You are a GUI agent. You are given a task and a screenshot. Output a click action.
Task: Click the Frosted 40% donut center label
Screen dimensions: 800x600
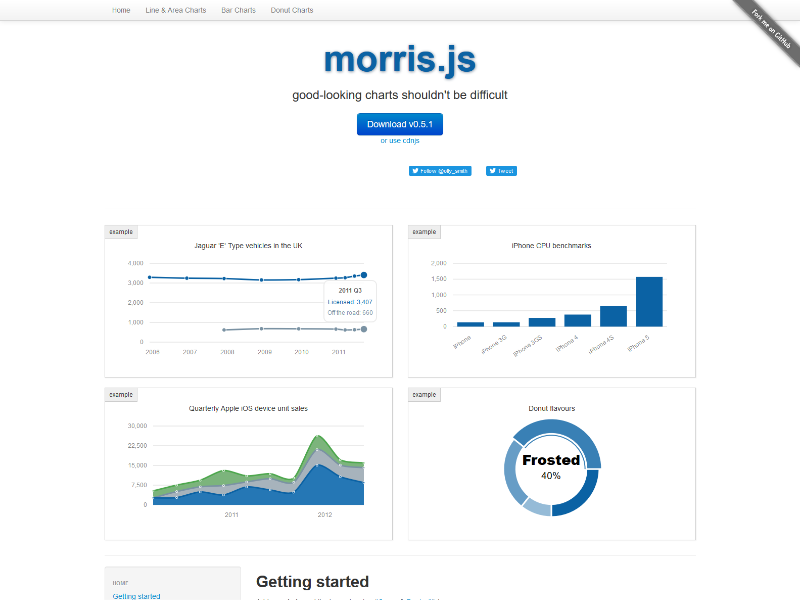551,467
